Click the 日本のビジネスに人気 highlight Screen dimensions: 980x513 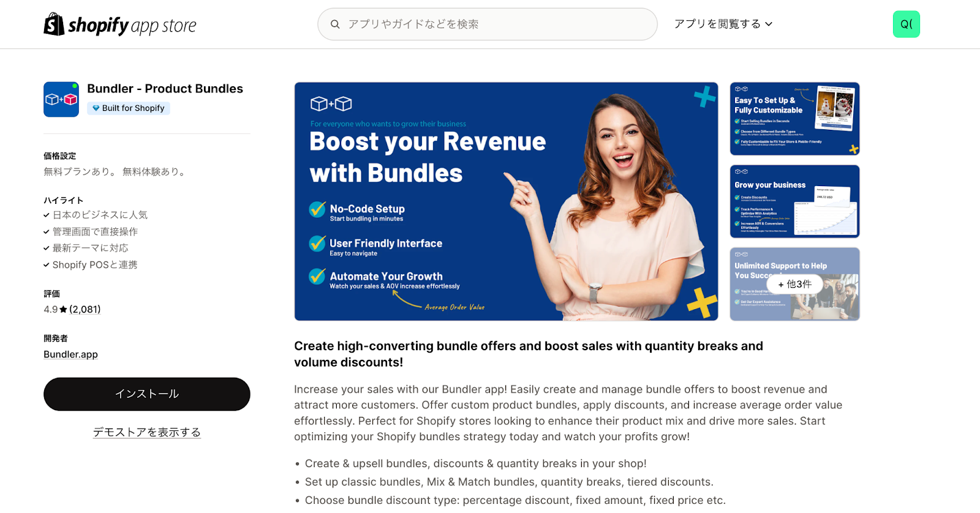click(100, 215)
